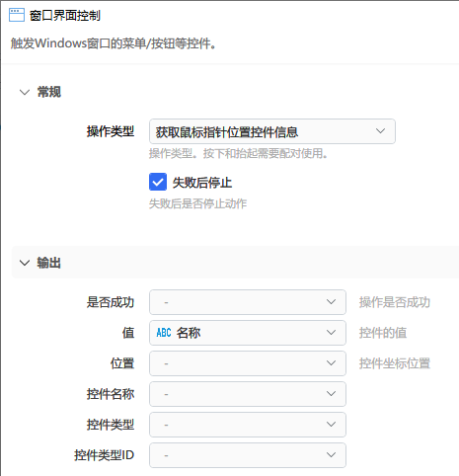Click the chevron arrow in 是否成功 field

point(331,302)
